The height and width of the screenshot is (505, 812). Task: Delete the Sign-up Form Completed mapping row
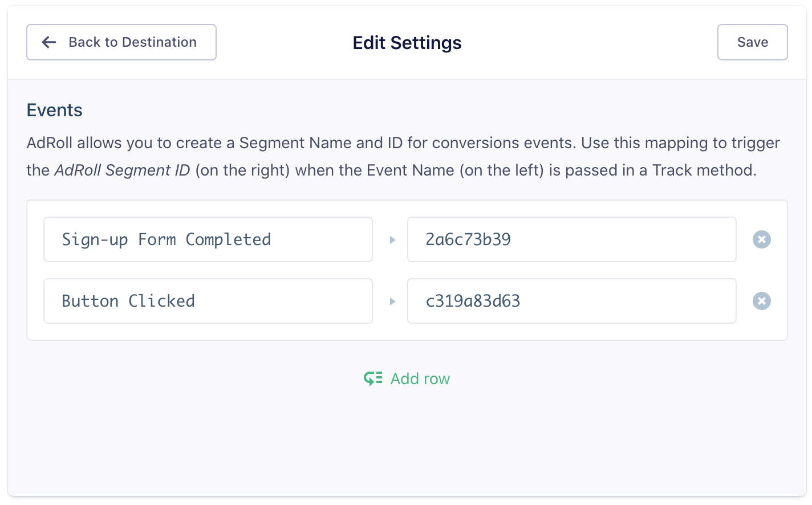[761, 239]
